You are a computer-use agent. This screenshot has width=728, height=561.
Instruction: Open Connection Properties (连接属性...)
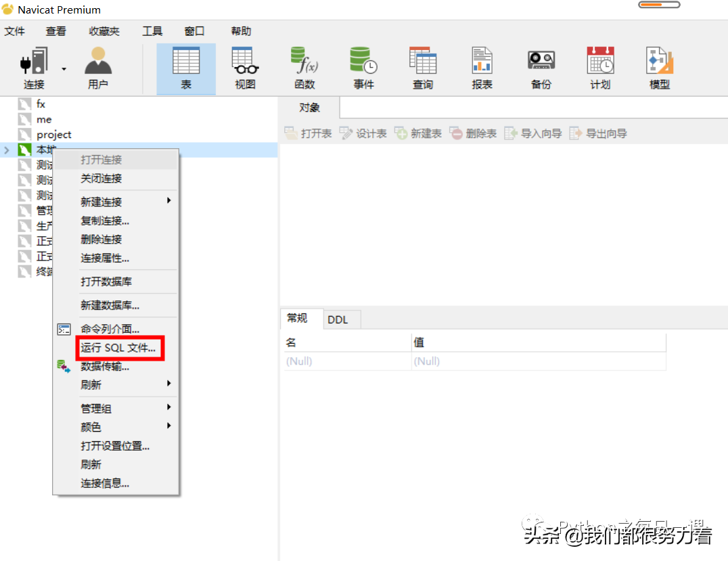pos(116,259)
